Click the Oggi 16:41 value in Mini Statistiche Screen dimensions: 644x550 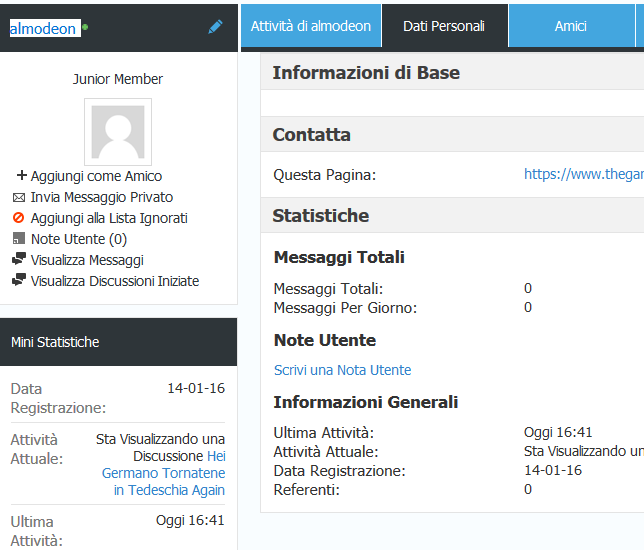click(x=190, y=520)
